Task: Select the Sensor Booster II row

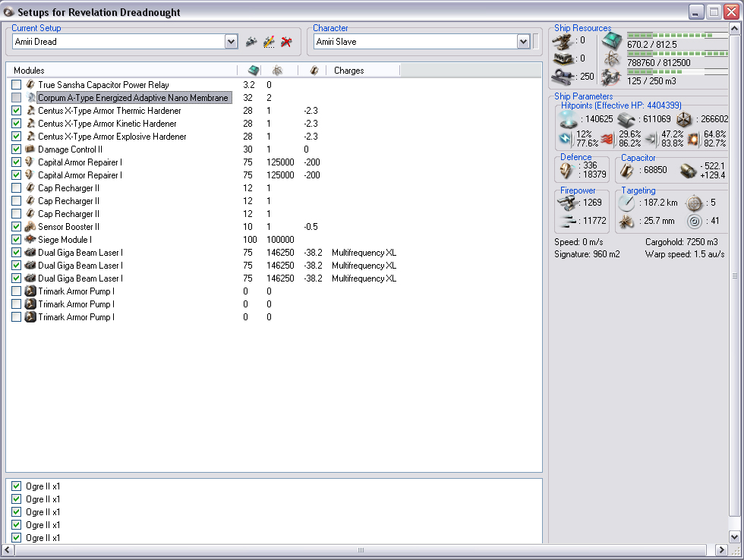Action: [x=69, y=227]
